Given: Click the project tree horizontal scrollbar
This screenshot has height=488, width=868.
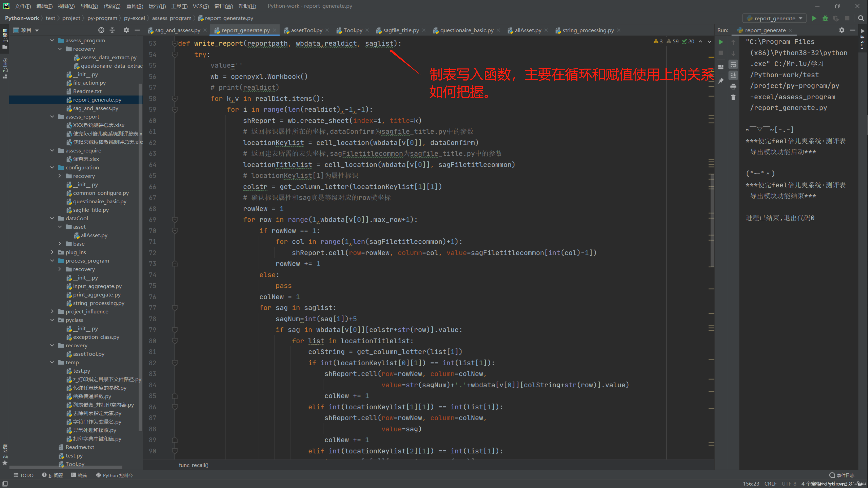Looking at the screenshot, I should coord(66,467).
